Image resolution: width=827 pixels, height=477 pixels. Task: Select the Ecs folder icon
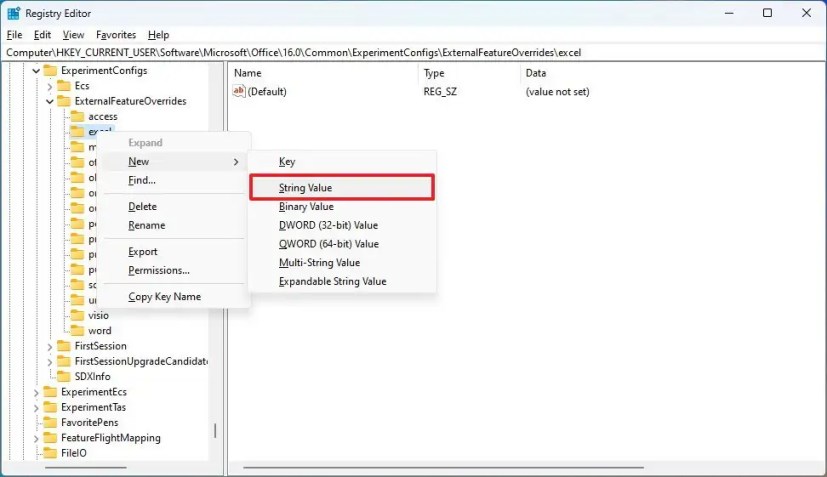(64, 85)
